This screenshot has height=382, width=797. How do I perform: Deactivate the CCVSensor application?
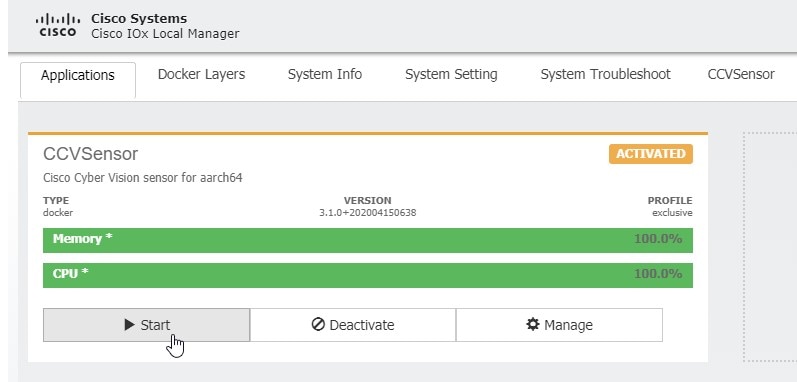(353, 325)
